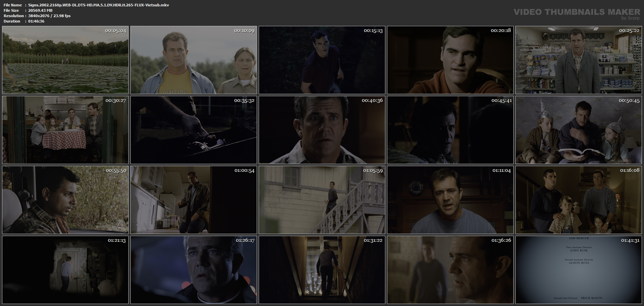Click the 00:50:45 timestamp label
The height and width of the screenshot is (306, 644).
[629, 101]
